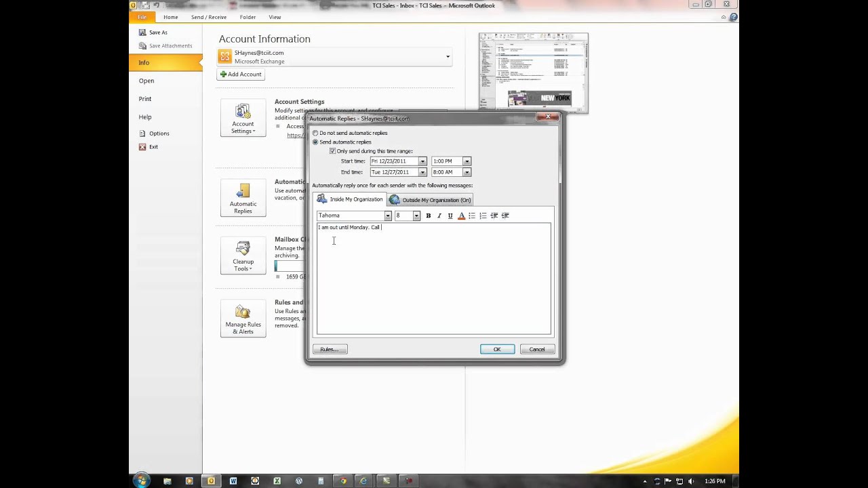Click the Outlook taskbar icon

click(211, 481)
